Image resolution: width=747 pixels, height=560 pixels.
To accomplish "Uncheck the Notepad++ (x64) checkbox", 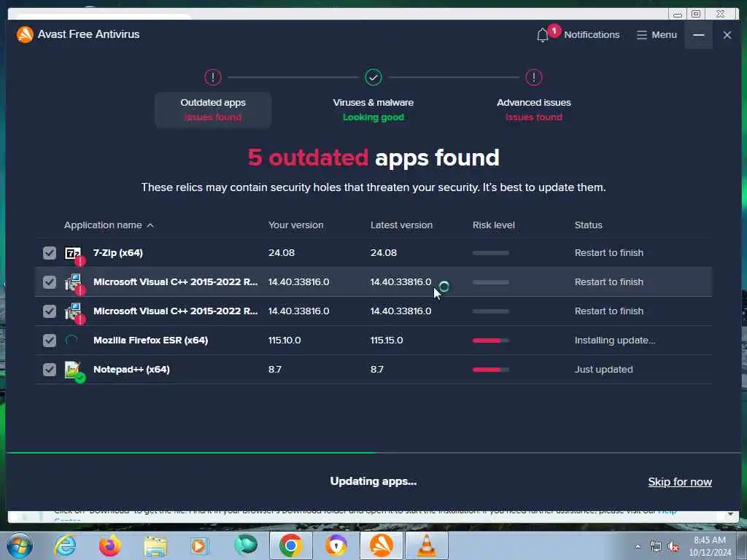I will pos(49,370).
